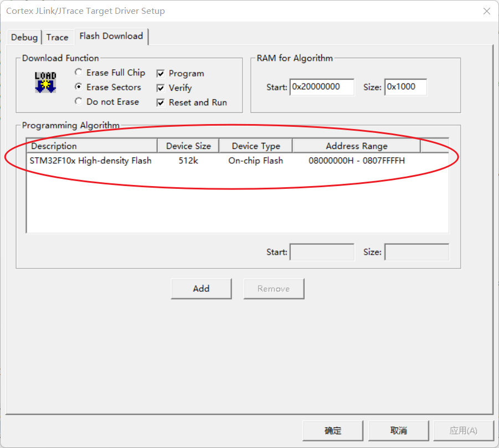Click the Remove button
The width and height of the screenshot is (499, 448).
pyautogui.click(x=274, y=289)
